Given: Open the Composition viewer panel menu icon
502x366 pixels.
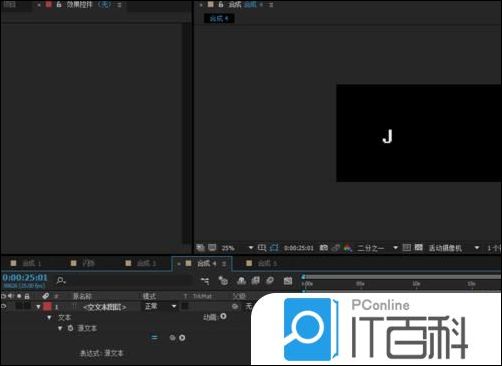Looking at the screenshot, I should click(271, 5).
